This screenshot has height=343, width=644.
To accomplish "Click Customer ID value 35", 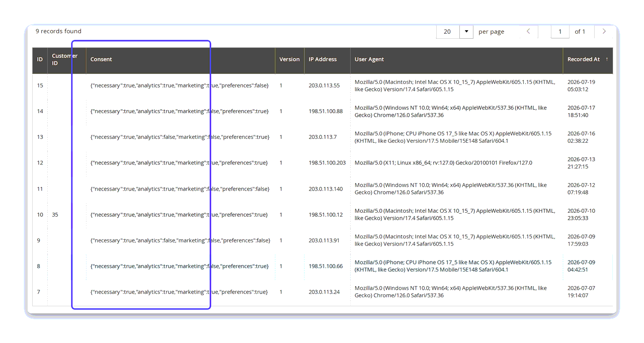I will [55, 215].
